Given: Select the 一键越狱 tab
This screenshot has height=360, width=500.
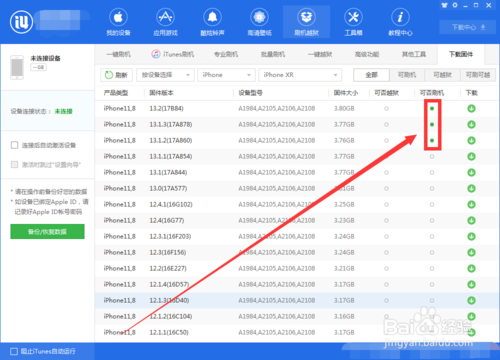Looking at the screenshot, I should tap(320, 54).
